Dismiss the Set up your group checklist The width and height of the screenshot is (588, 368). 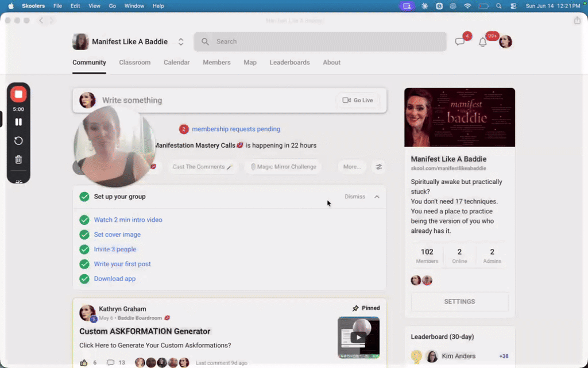pyautogui.click(x=355, y=197)
